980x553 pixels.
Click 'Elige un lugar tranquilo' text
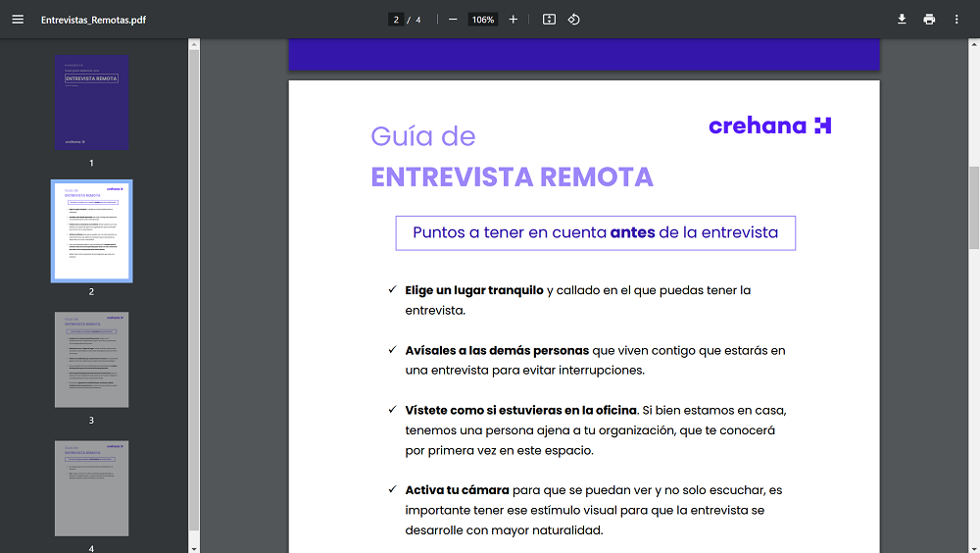coord(474,290)
